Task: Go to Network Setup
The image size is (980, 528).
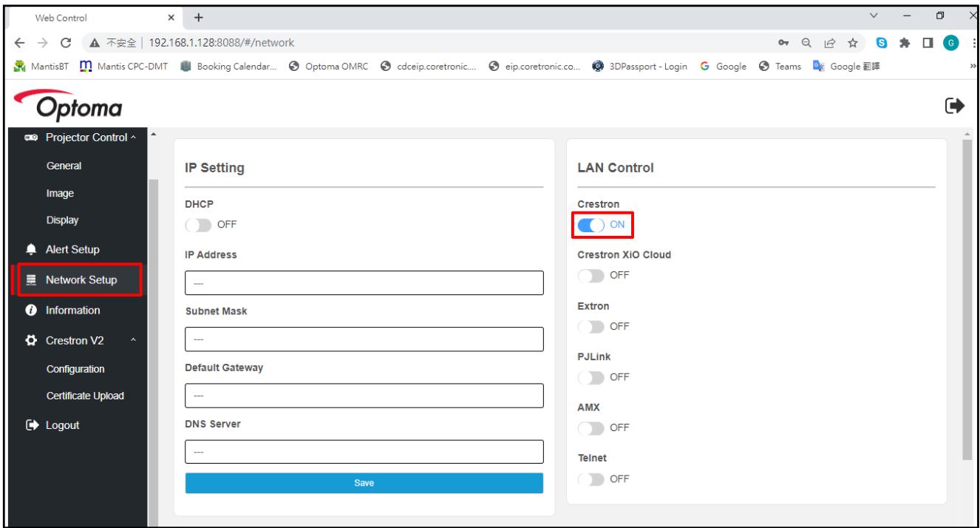Action: coord(81,280)
